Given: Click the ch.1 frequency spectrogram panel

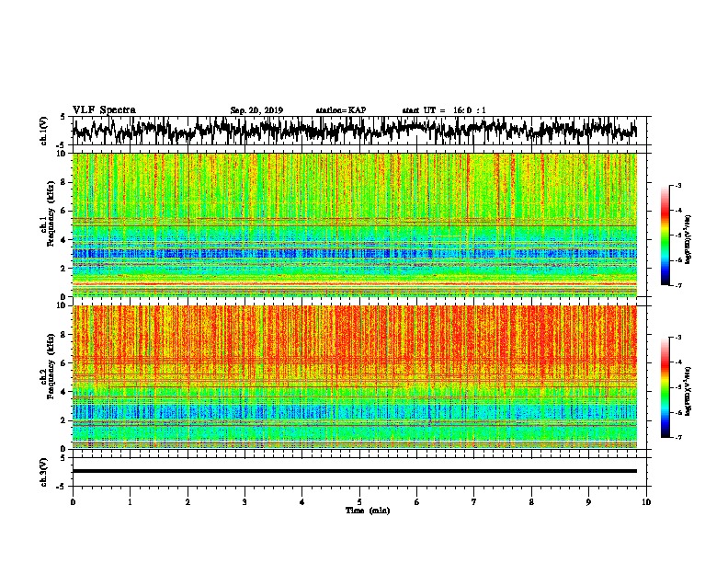Looking at the screenshot, I should (x=354, y=224).
